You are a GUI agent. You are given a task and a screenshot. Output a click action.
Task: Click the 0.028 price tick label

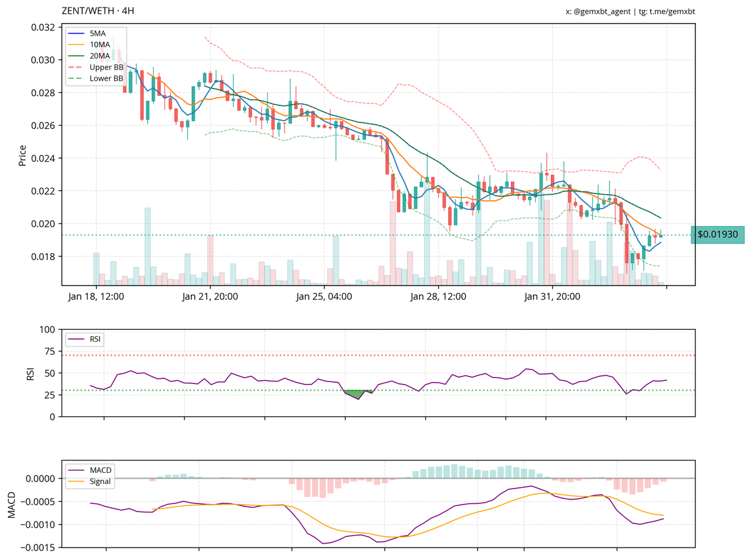pos(43,93)
